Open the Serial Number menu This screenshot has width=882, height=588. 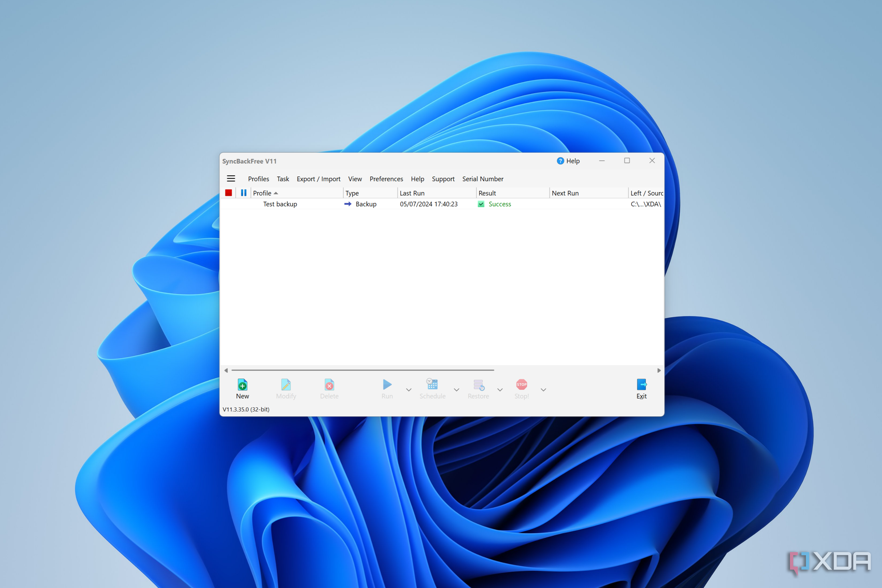pos(483,179)
